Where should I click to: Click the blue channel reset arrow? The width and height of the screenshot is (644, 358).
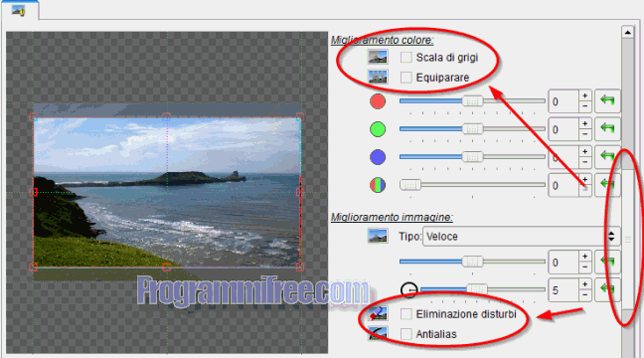point(607,156)
